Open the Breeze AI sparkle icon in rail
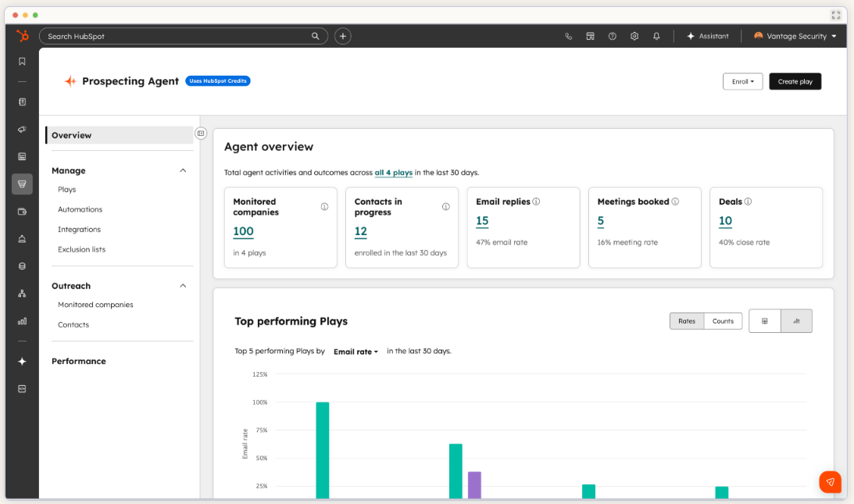Screen dimensions: 854x504 click(23, 361)
